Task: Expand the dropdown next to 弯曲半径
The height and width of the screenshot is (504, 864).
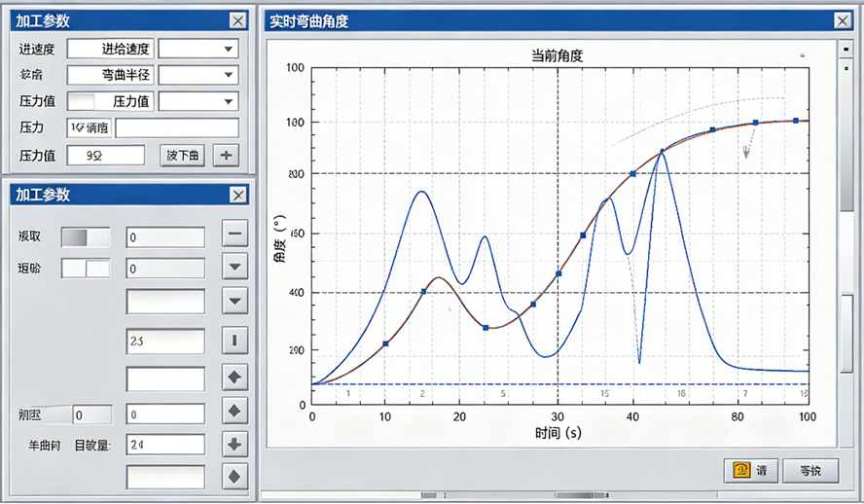Action: (198, 75)
